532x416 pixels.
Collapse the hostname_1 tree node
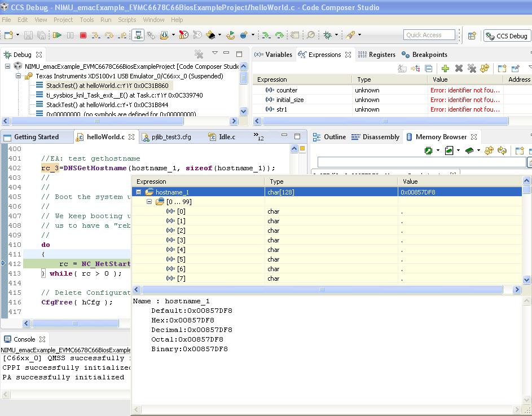point(139,192)
